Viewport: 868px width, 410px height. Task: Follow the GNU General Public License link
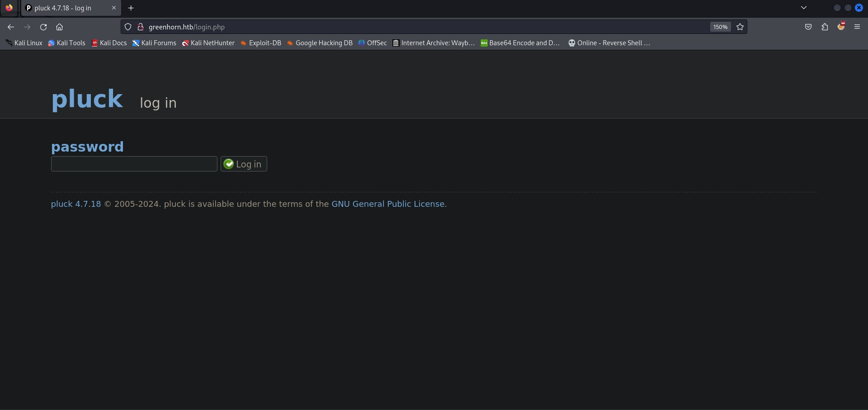point(388,204)
